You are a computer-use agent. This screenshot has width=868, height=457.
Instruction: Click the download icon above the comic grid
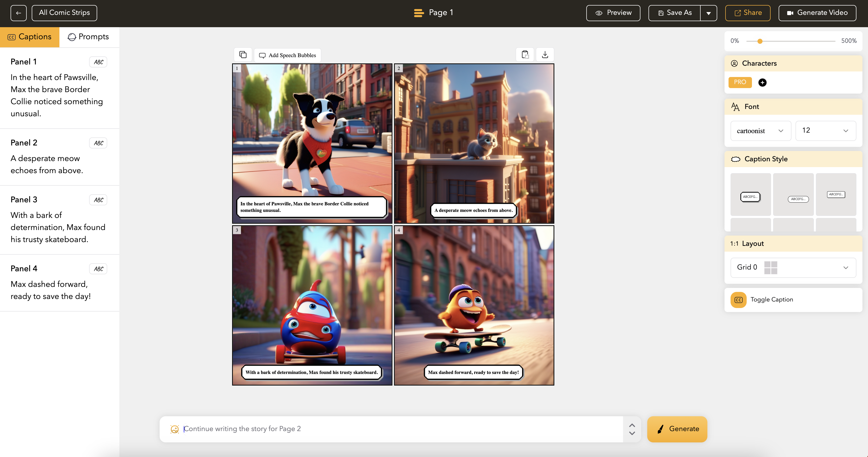[545, 55]
